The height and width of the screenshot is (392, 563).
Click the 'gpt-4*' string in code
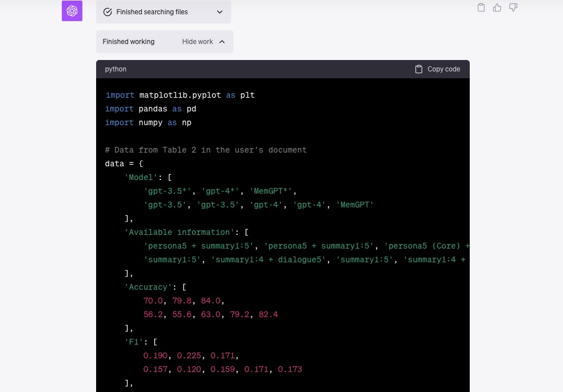click(220, 191)
